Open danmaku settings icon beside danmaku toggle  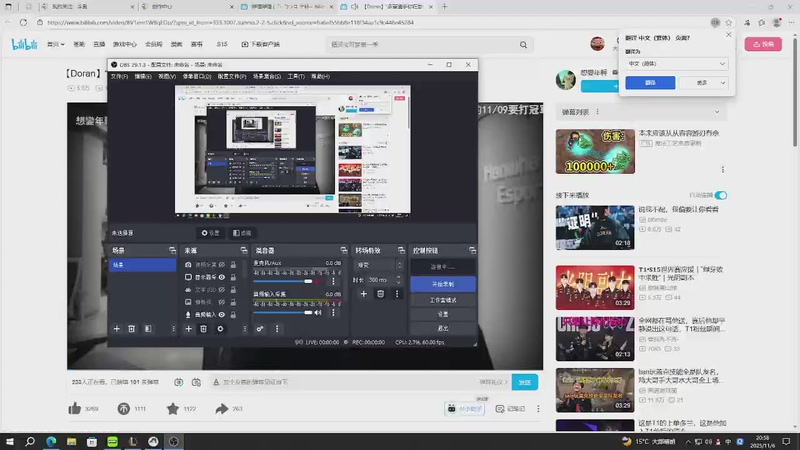coord(196,382)
